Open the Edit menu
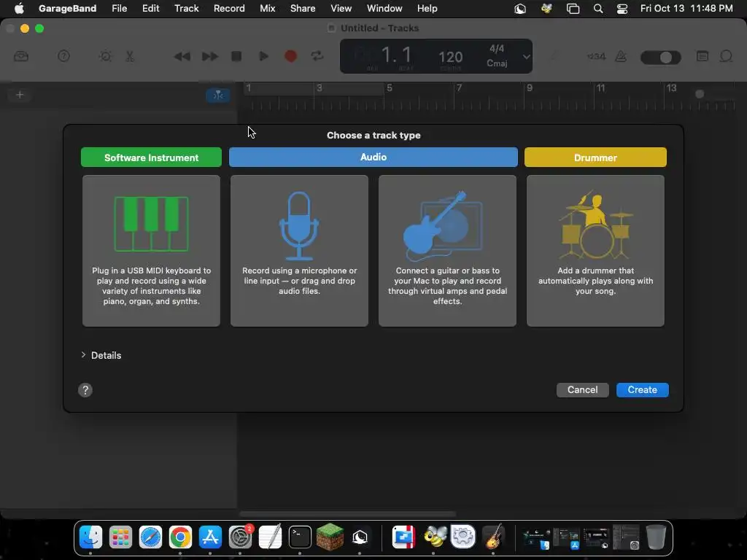Screen dimensions: 747x560 [x=150, y=8]
